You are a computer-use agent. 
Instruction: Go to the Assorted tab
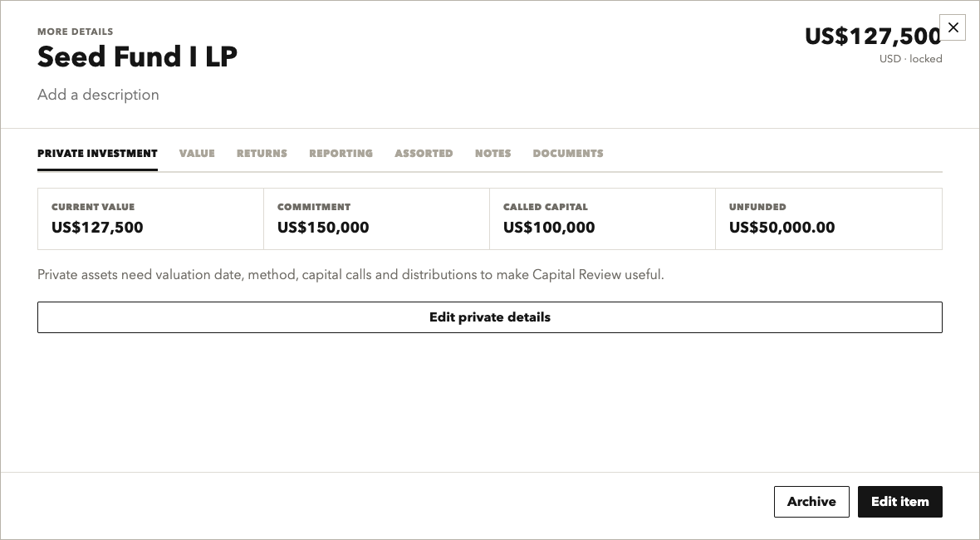pos(424,153)
